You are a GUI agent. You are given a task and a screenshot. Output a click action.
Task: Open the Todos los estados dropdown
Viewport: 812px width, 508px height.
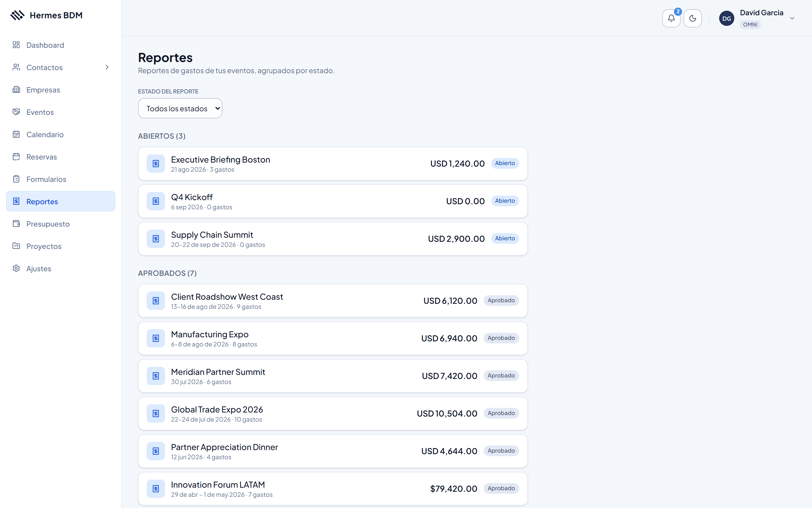[x=180, y=108]
